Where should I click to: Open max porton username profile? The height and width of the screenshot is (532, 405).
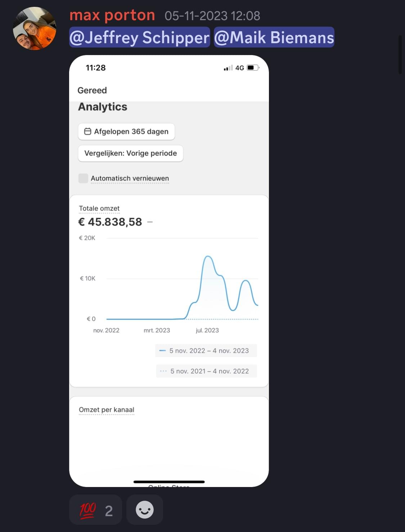tap(112, 15)
